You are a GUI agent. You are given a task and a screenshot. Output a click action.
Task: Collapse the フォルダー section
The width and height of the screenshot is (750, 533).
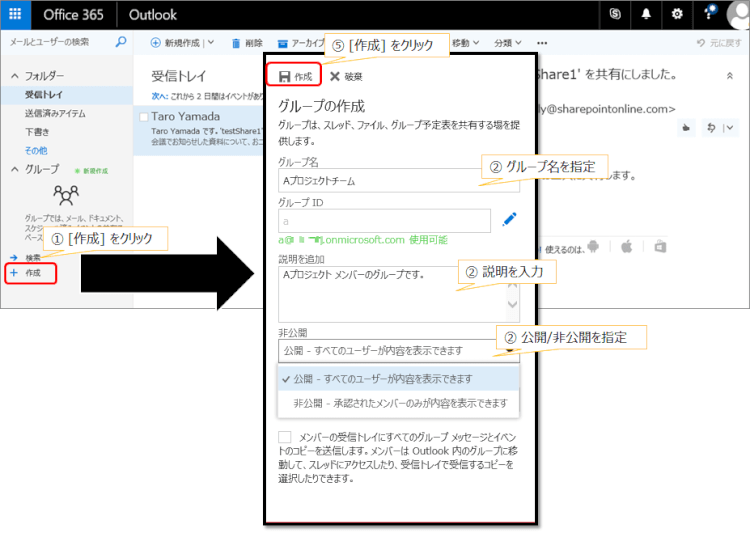[x=15, y=76]
